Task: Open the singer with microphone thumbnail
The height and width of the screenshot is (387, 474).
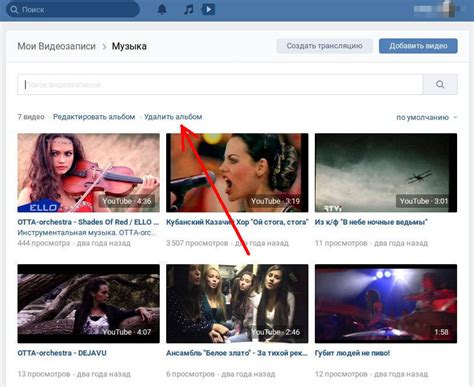Action: (237, 173)
